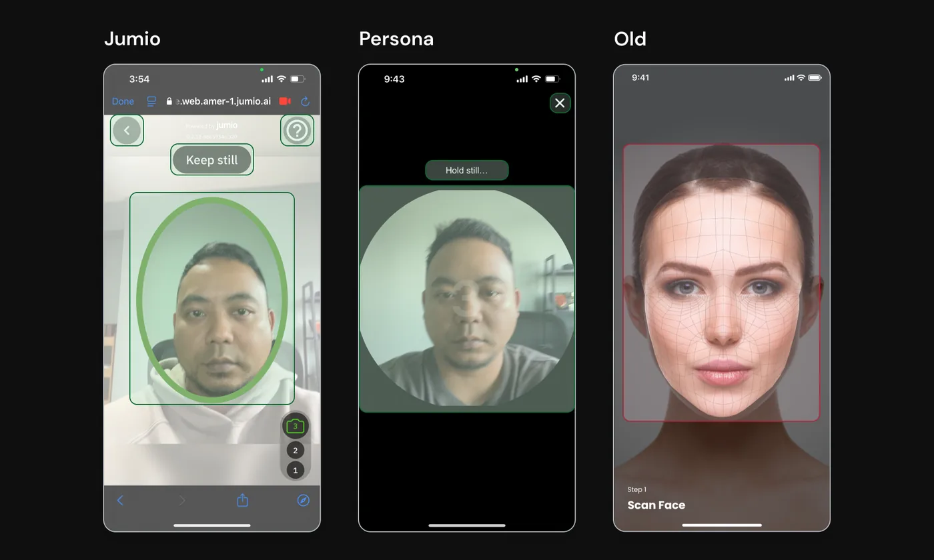Screen dimensions: 934x560
Task: Click the 3:54 time in the Jumio status bar
Action: tap(139, 79)
